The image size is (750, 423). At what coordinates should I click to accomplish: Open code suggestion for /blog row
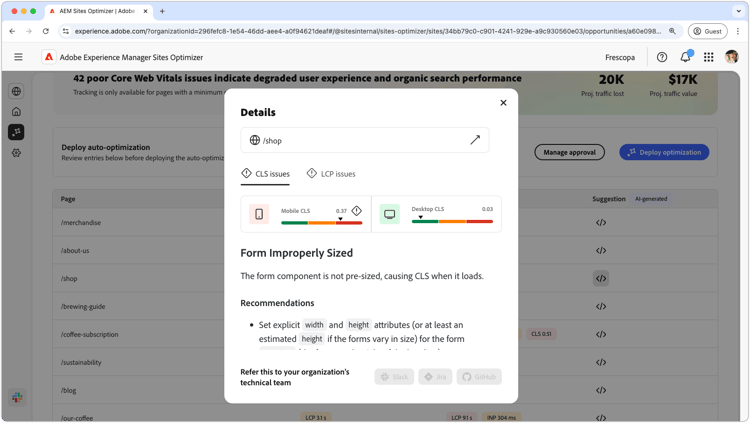(601, 390)
